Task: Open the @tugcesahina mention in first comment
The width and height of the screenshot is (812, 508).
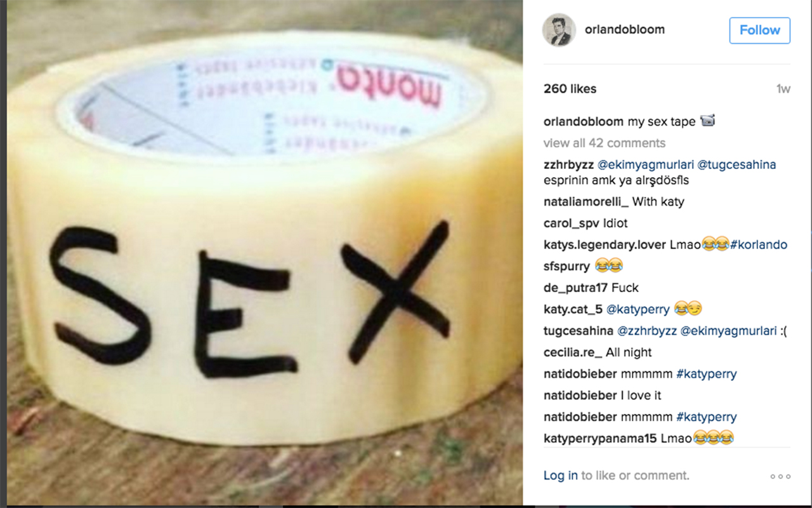Action: coord(737,164)
